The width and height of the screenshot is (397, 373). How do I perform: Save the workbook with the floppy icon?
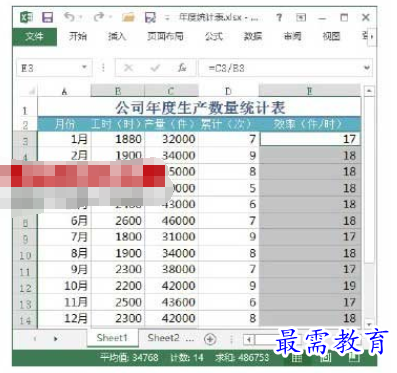(x=47, y=17)
